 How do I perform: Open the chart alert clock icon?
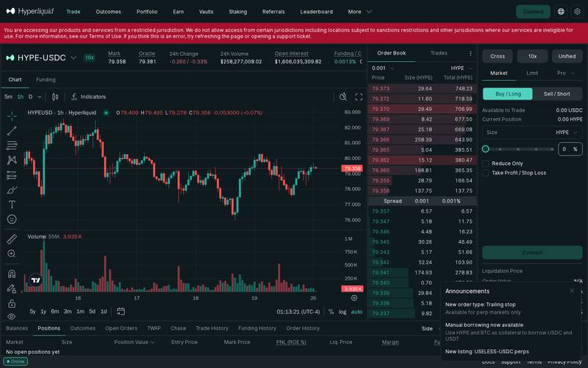(x=343, y=97)
